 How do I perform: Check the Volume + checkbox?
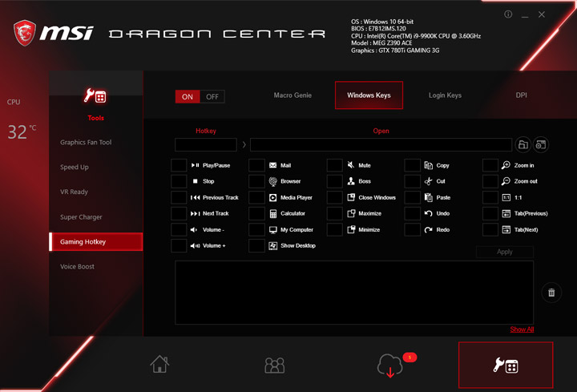[179, 245]
